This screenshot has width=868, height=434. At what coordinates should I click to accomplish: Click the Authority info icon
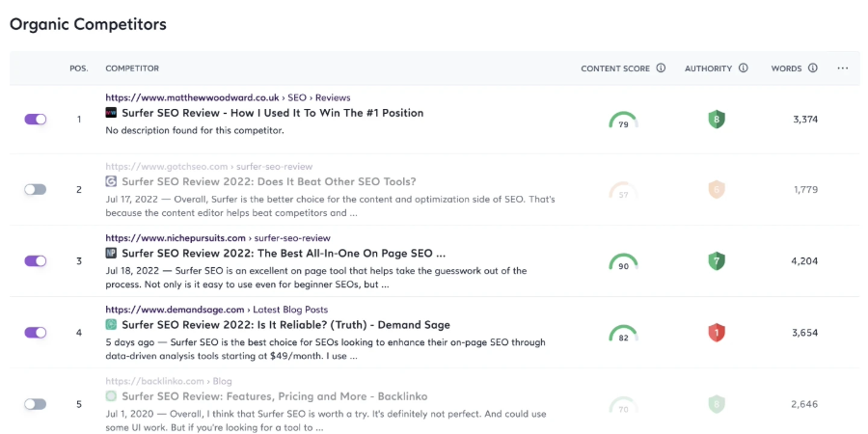tap(743, 68)
